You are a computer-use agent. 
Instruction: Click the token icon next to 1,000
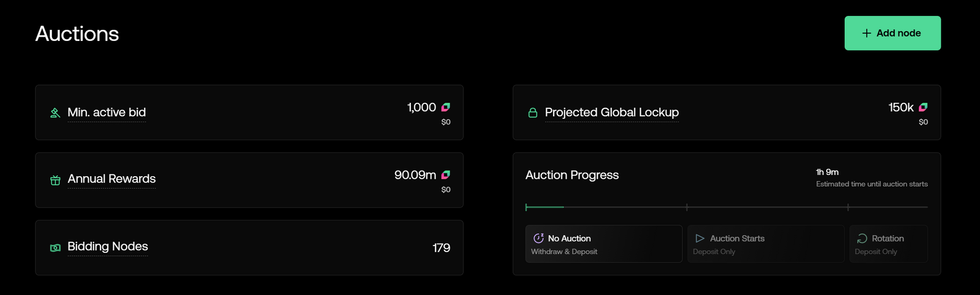click(x=446, y=107)
